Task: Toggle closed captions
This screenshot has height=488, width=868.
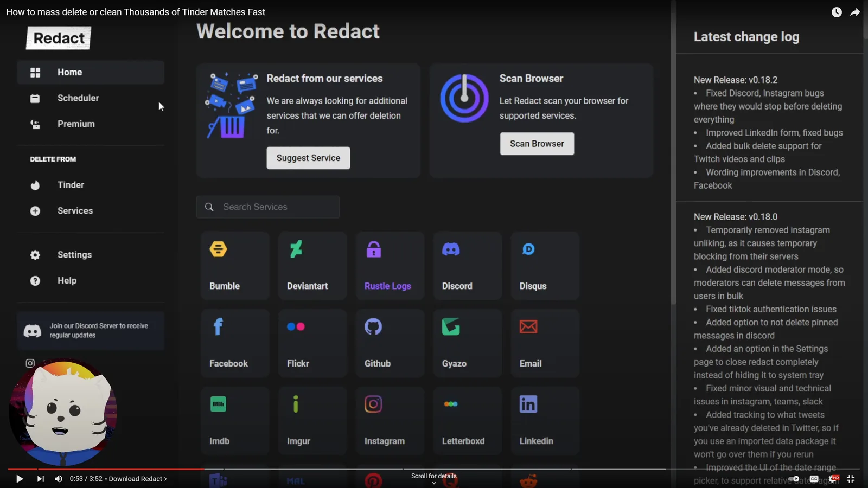Action: 814,479
